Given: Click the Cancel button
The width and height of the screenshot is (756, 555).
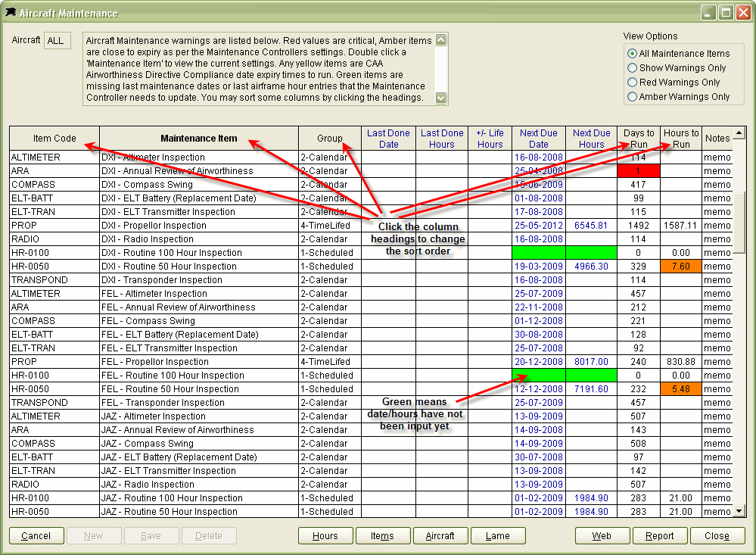Looking at the screenshot, I should pyautogui.click(x=36, y=536).
